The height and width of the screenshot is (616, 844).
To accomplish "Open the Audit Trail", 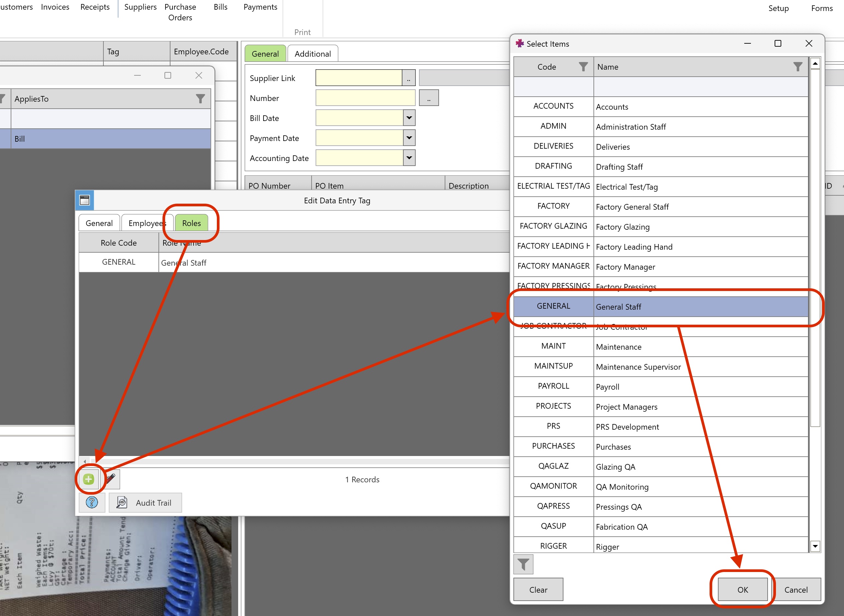I will click(x=145, y=502).
